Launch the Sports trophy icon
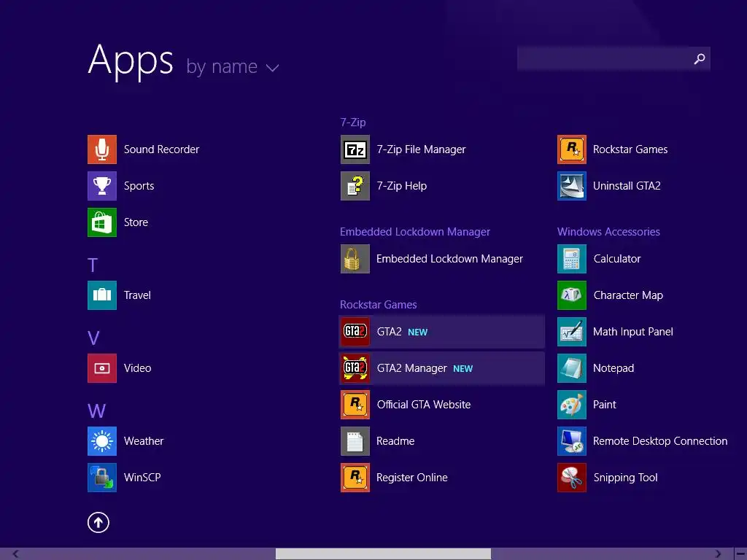747x560 pixels. [102, 186]
